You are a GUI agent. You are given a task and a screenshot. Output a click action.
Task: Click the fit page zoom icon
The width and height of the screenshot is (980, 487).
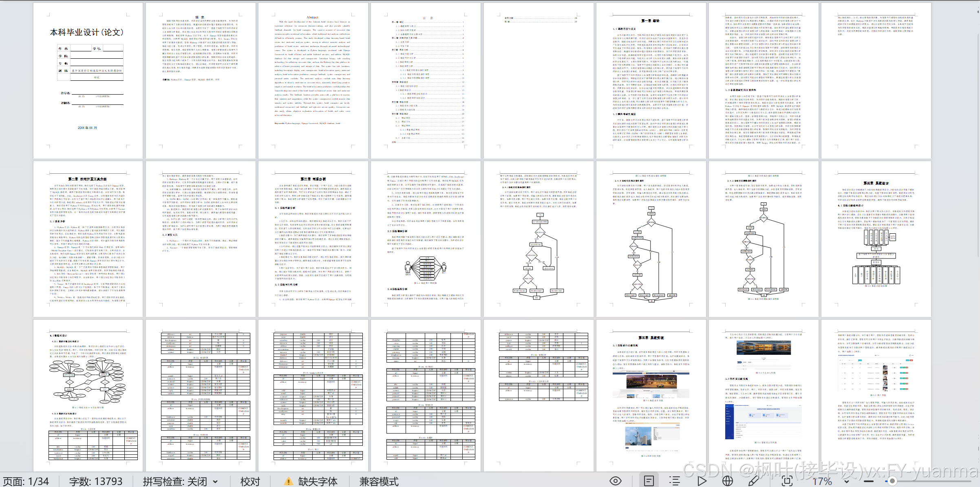[x=788, y=481]
